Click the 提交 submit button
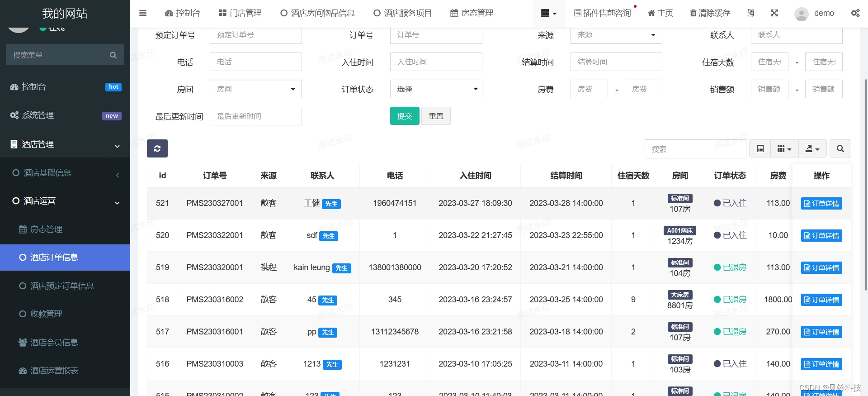This screenshot has width=868, height=396. pos(405,116)
